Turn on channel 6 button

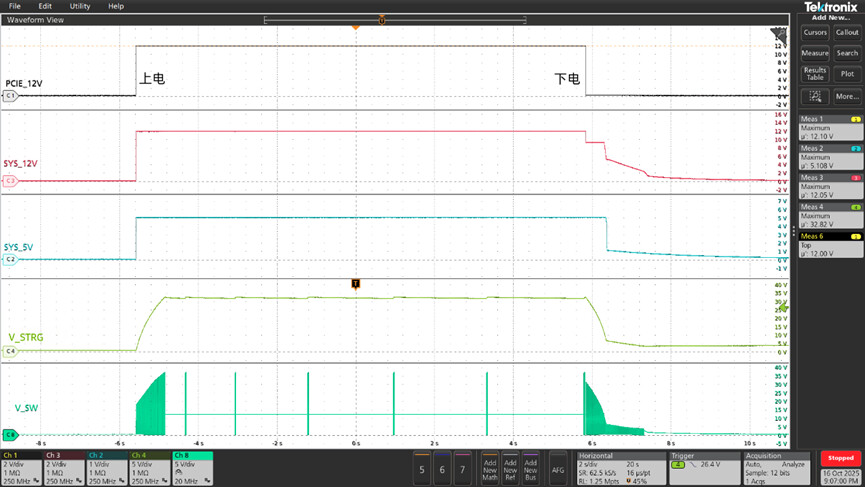(442, 468)
